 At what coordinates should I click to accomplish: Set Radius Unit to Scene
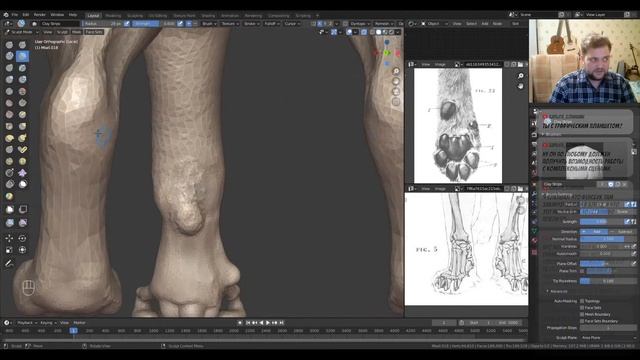(x=622, y=212)
